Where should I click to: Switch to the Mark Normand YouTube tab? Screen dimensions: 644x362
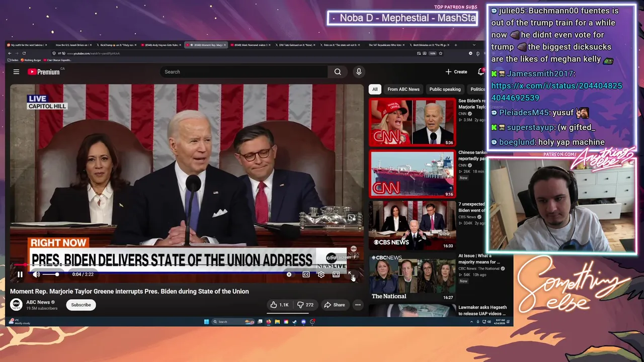coord(252,45)
